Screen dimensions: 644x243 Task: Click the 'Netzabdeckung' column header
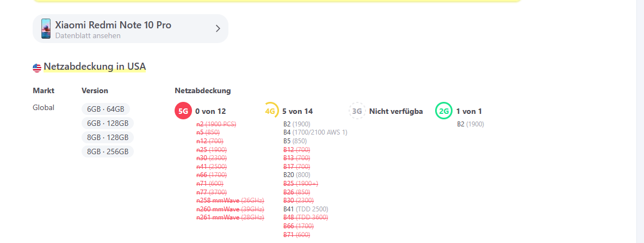tap(203, 90)
